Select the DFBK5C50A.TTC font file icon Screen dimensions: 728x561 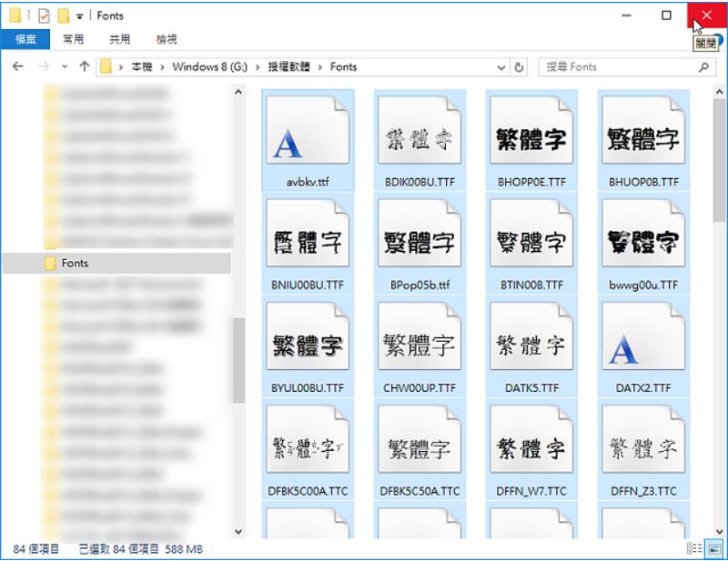tap(420, 439)
